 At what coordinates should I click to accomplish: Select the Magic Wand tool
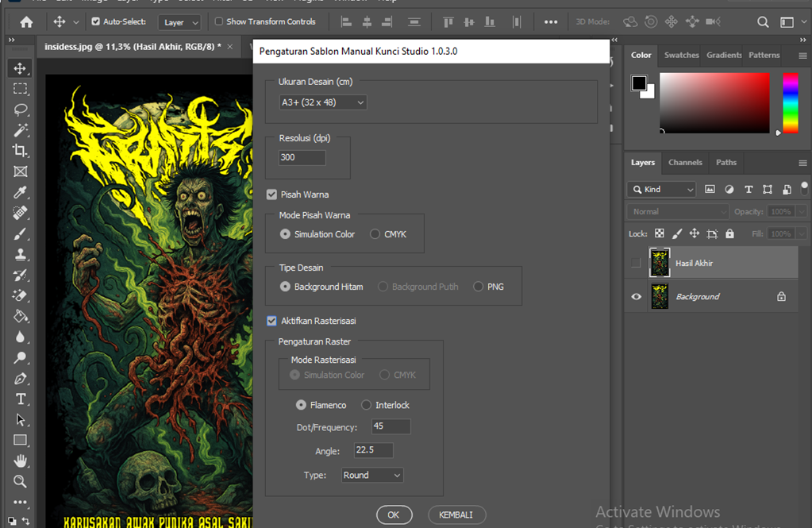(21, 130)
